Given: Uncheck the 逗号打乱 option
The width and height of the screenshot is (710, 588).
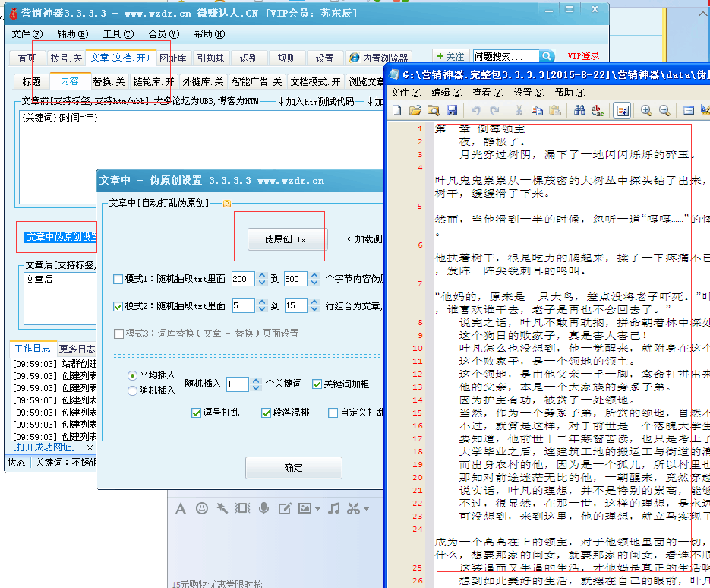Looking at the screenshot, I should pyautogui.click(x=197, y=413).
